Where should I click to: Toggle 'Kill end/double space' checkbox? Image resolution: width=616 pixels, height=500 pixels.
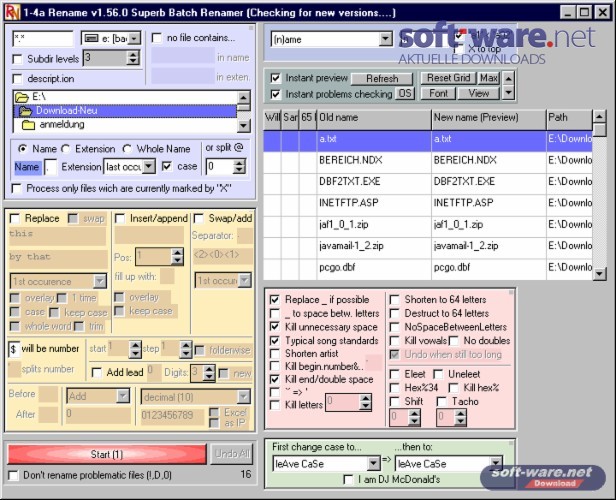tap(275, 380)
